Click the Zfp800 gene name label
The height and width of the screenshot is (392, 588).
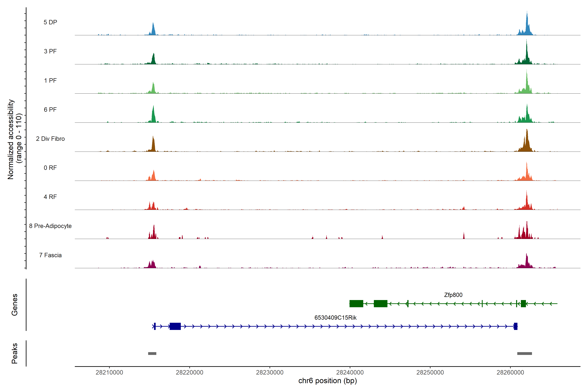(x=453, y=295)
